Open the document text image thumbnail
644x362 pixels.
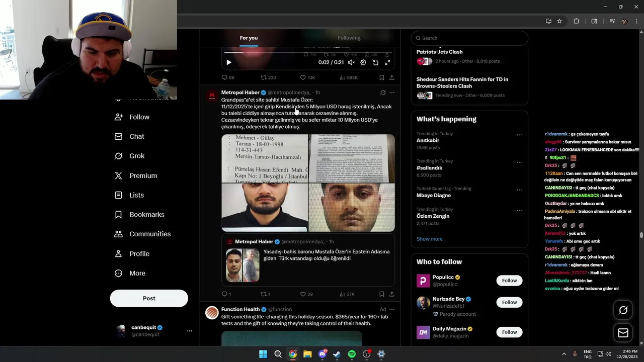[352, 158]
